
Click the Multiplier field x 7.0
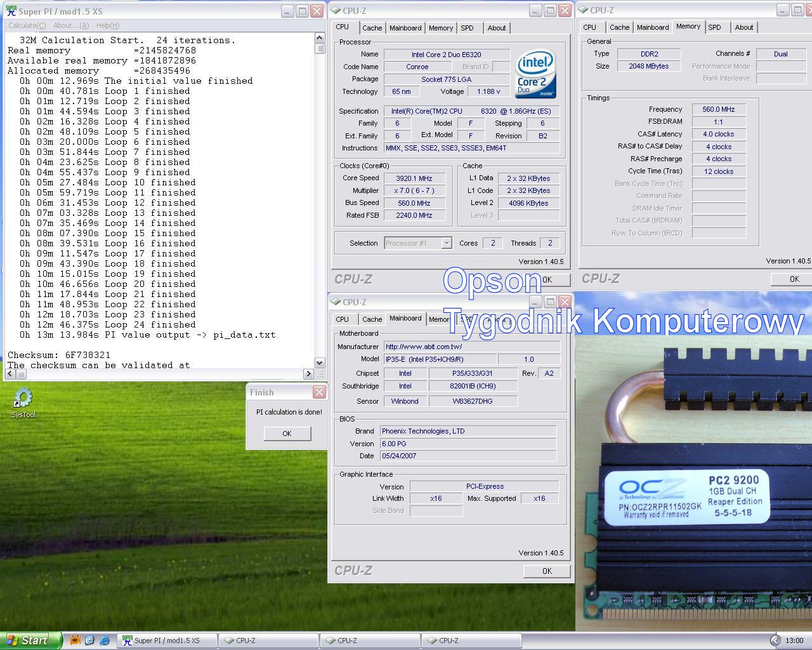tap(414, 190)
